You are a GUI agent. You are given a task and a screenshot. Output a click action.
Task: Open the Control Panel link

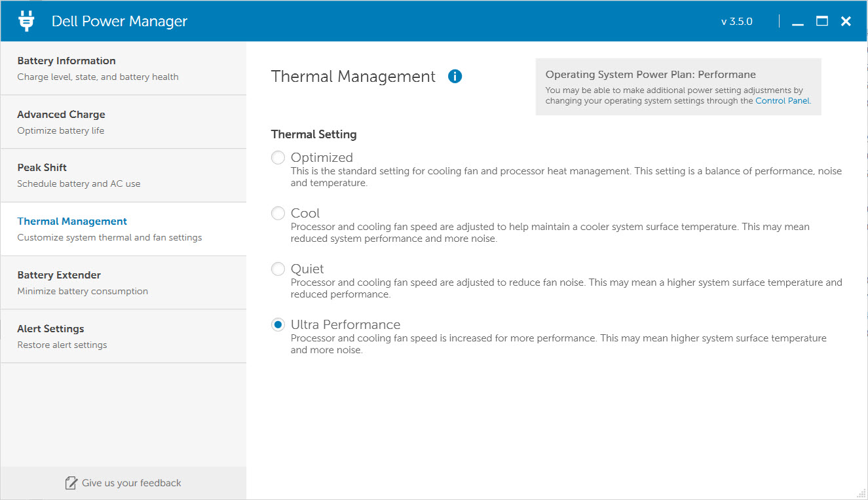tap(782, 101)
